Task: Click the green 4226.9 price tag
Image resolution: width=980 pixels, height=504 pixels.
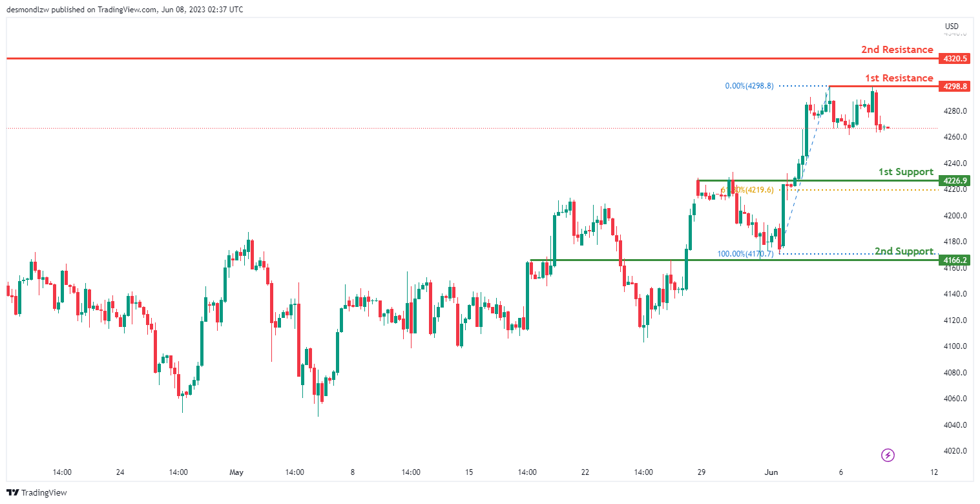Action: point(955,181)
